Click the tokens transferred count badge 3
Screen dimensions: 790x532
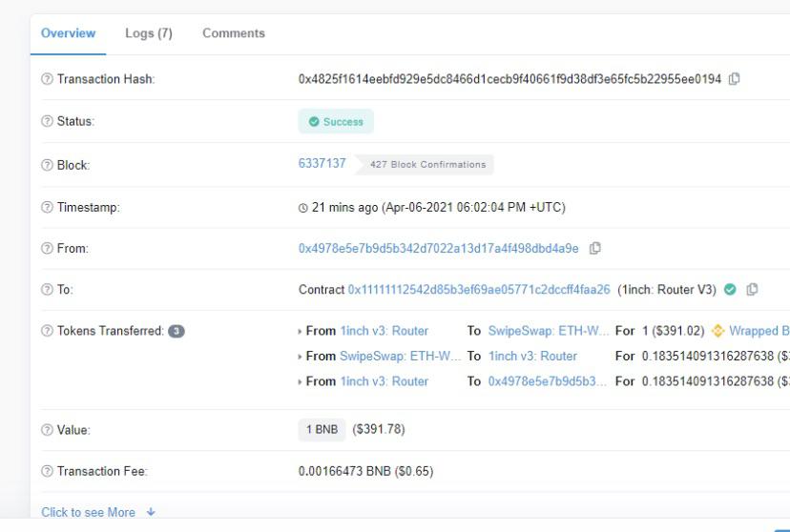click(177, 331)
